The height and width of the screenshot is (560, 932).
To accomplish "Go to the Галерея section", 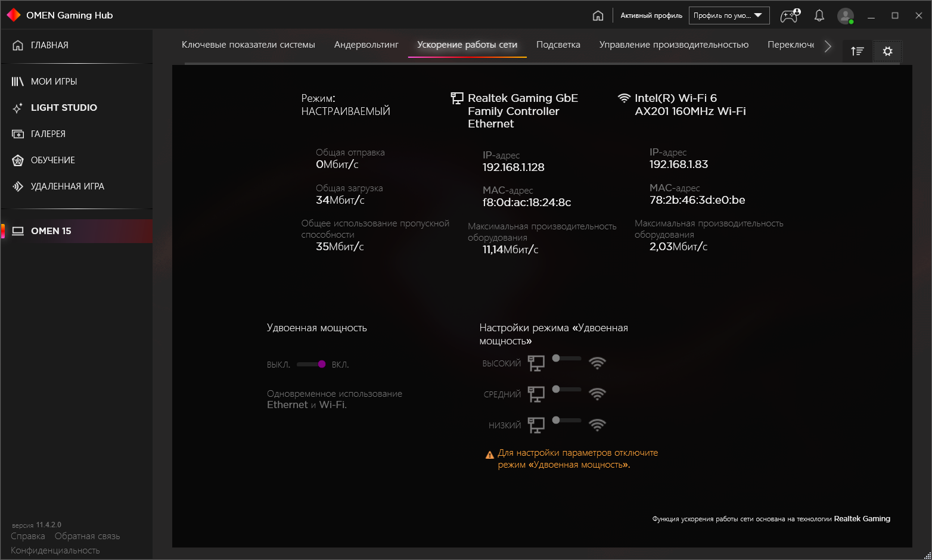I will pos(48,134).
